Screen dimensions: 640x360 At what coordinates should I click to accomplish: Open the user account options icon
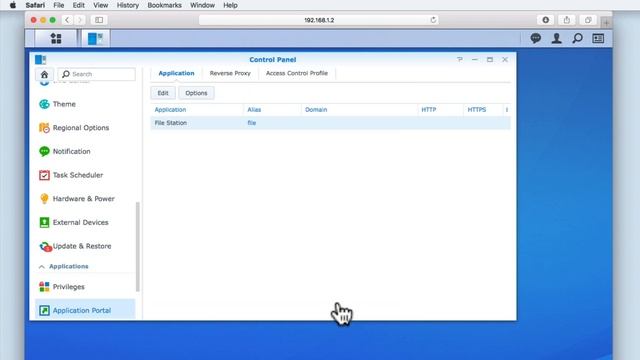(556, 38)
